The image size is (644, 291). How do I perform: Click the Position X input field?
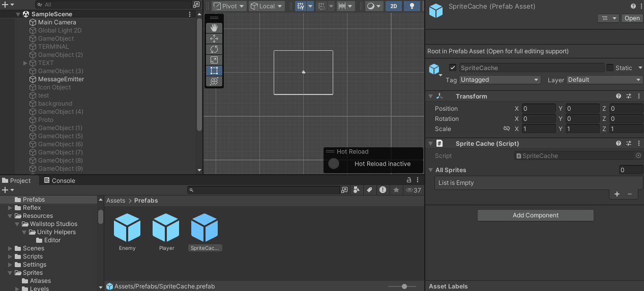[538, 109]
